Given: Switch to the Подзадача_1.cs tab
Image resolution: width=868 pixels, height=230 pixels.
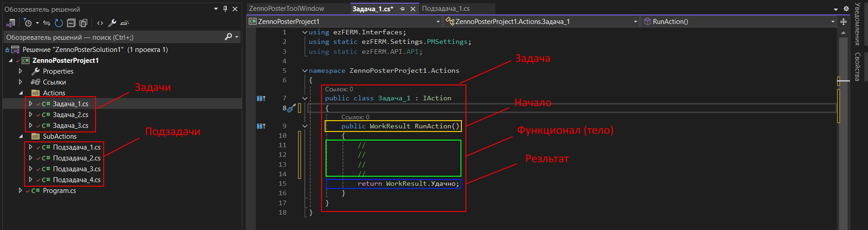Looking at the screenshot, I should [446, 9].
